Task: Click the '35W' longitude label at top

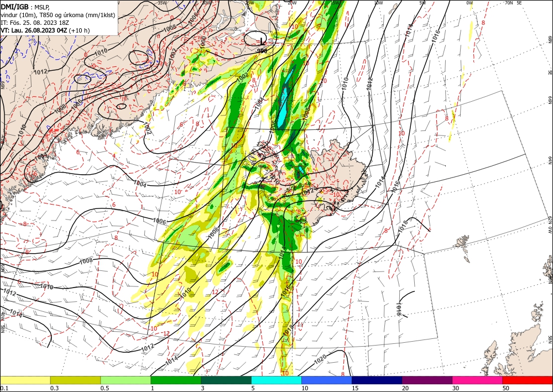Action: [x=162, y=3]
